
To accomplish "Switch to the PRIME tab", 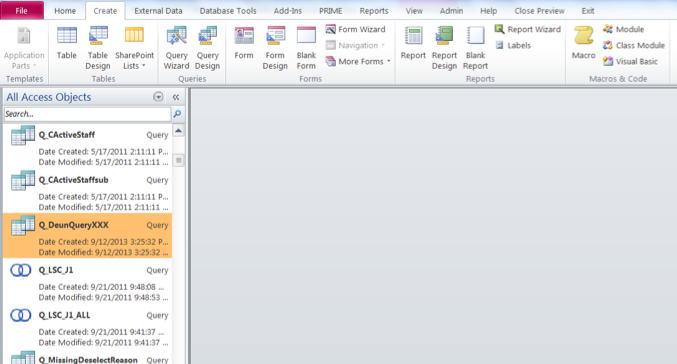I will coord(330,11).
